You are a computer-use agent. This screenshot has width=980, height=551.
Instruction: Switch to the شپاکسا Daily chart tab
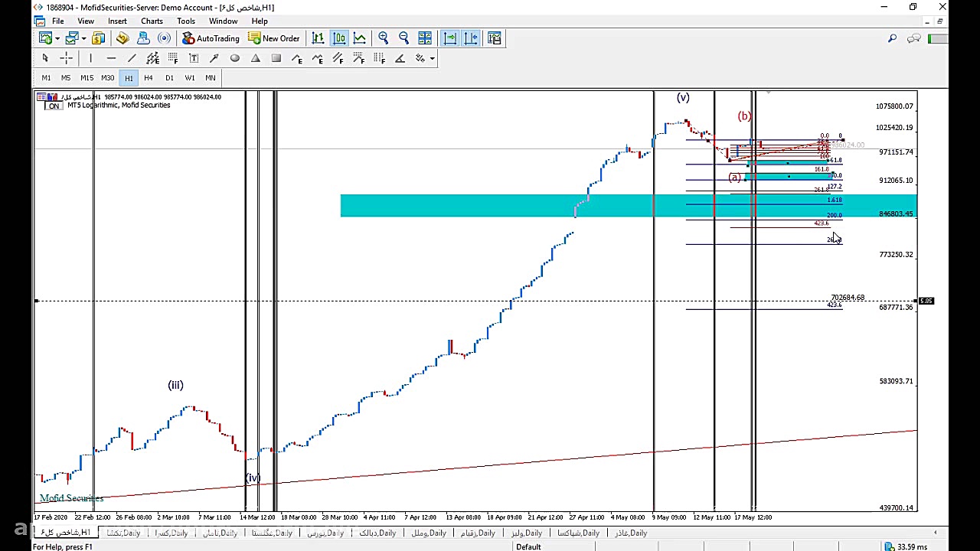(x=579, y=533)
